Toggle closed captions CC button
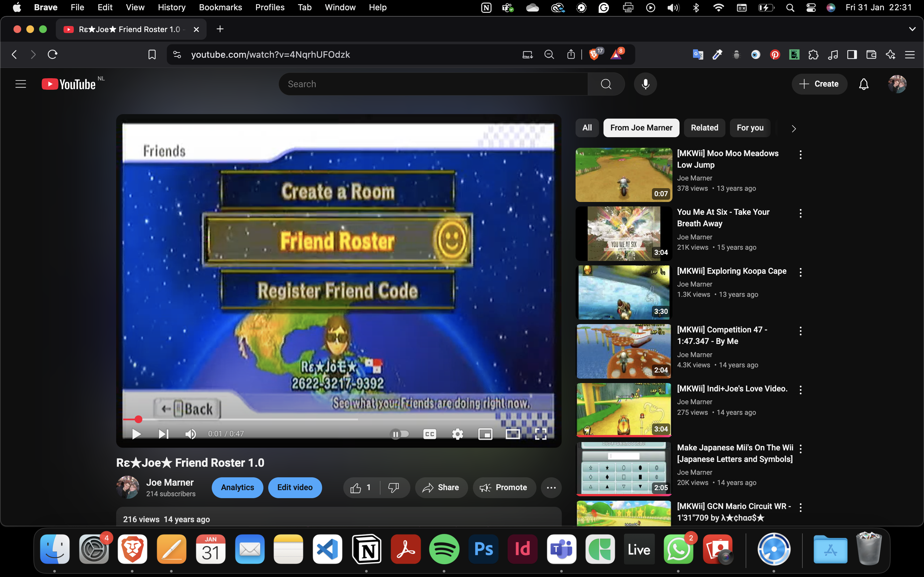924x577 pixels. pyautogui.click(x=430, y=434)
